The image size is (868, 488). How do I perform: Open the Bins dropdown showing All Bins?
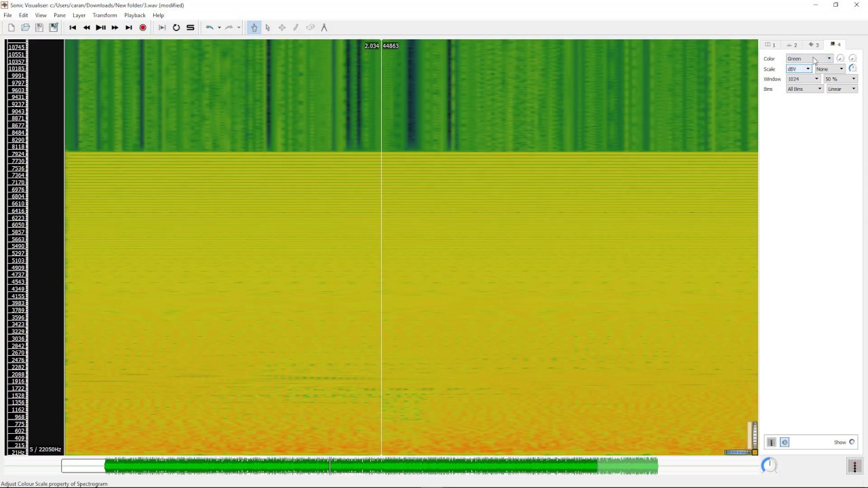tap(804, 89)
